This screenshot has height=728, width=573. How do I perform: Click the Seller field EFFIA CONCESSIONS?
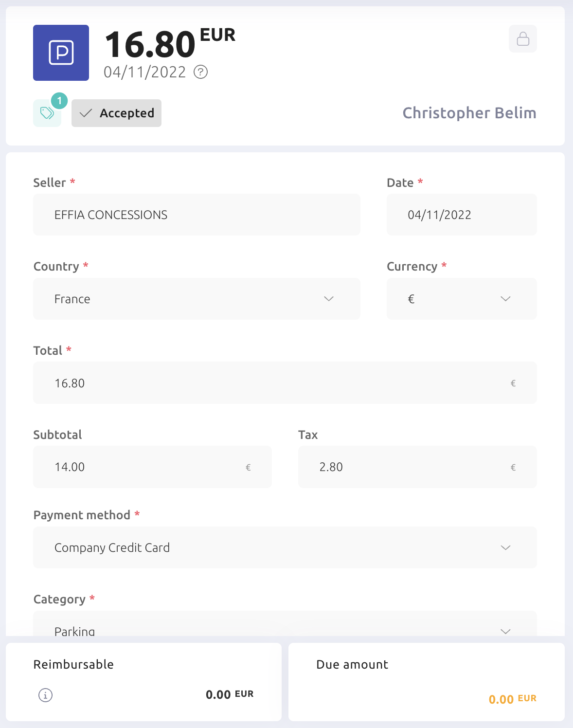197,215
